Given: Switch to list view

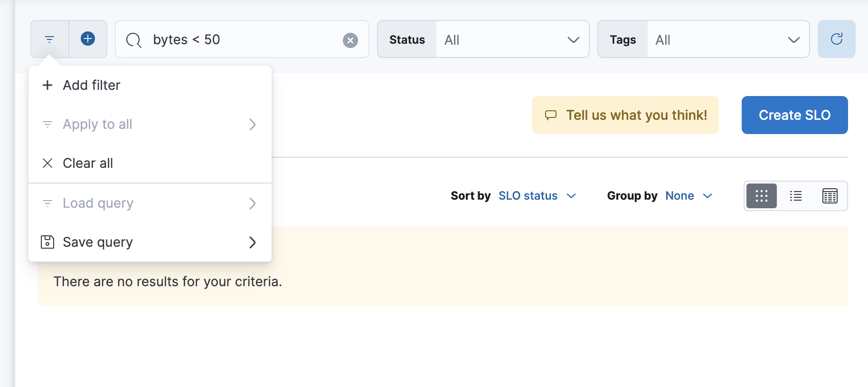Looking at the screenshot, I should [x=796, y=196].
